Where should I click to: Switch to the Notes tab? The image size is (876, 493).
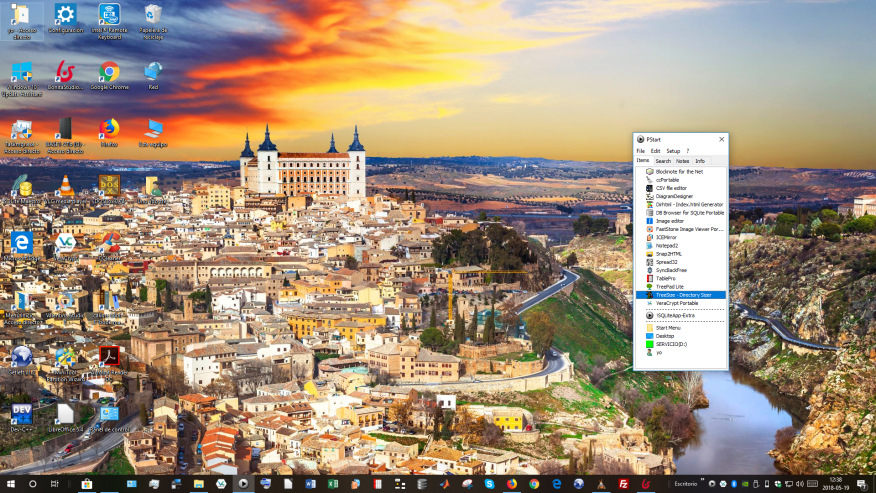point(682,161)
